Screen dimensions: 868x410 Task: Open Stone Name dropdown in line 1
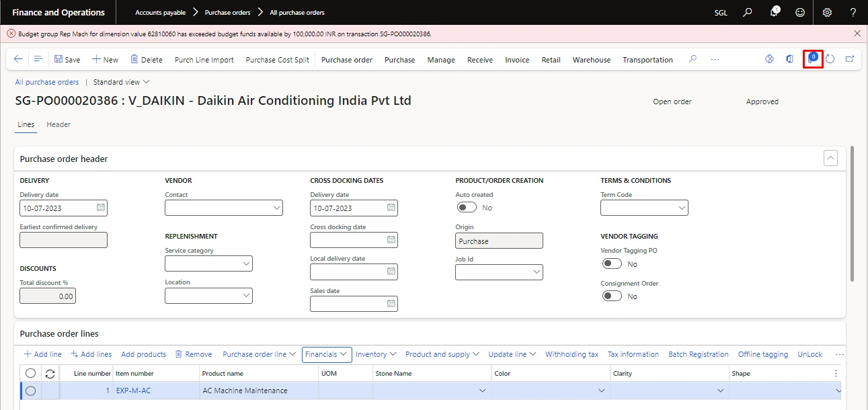coord(482,391)
